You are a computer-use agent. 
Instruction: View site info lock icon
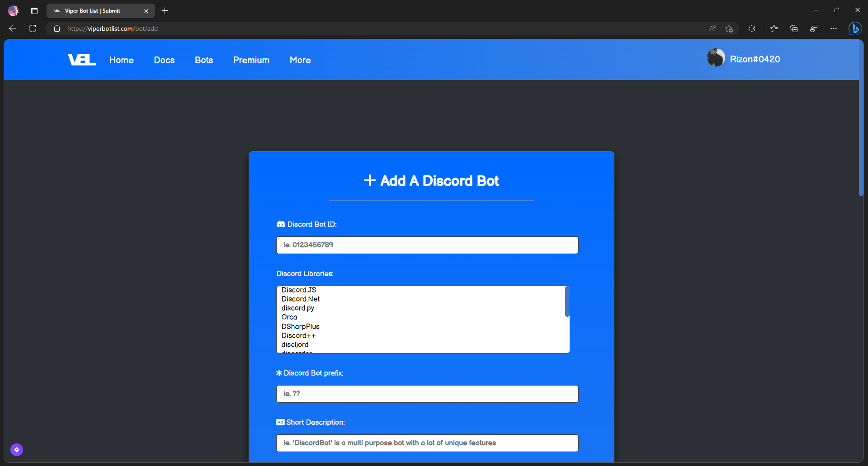pyautogui.click(x=57, y=28)
